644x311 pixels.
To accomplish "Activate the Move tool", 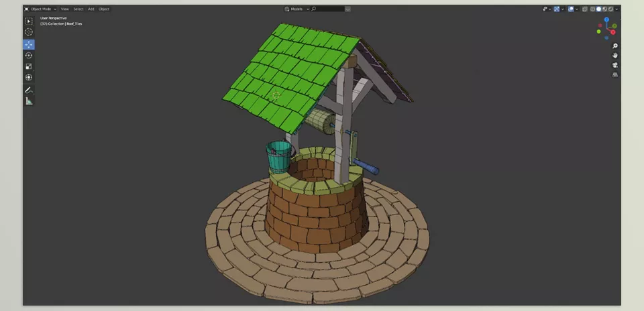I will tap(29, 44).
